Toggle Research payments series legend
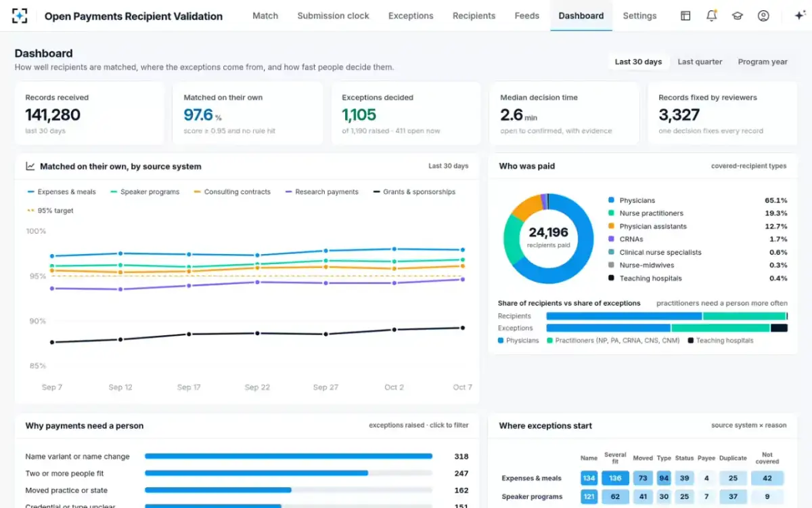 [321, 192]
